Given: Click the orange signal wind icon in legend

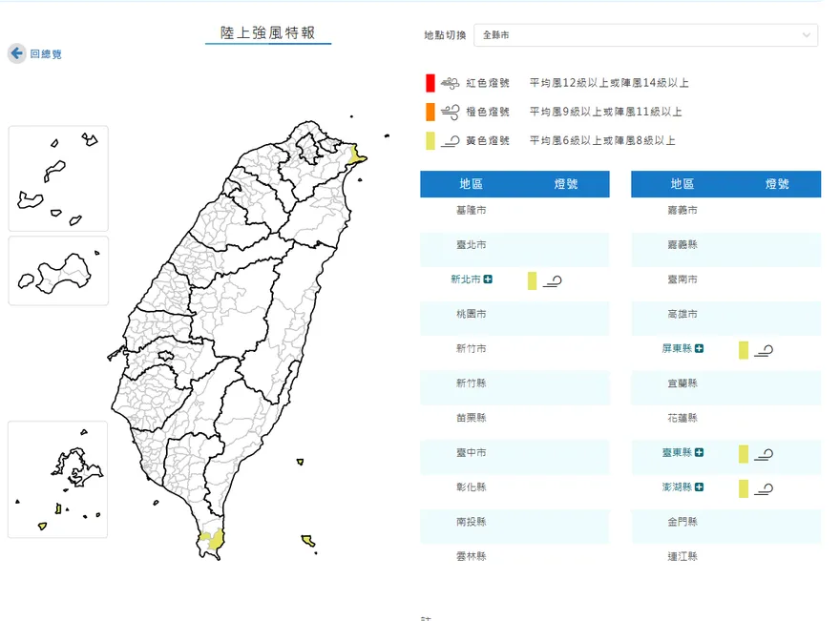Looking at the screenshot, I should pos(451,112).
